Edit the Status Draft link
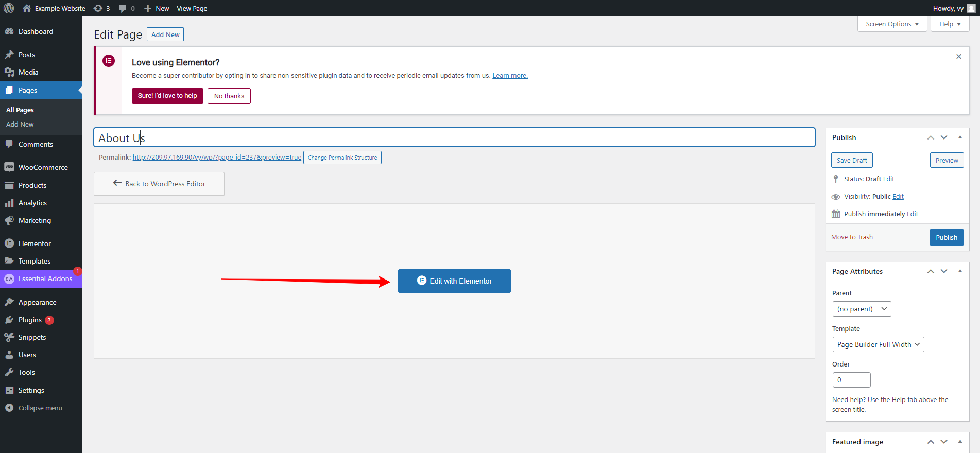This screenshot has height=453, width=980. (x=888, y=179)
